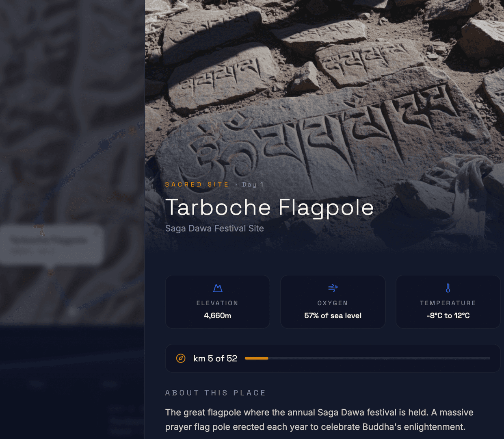Select the 4,660m elevation value
504x439 pixels.
218,315
